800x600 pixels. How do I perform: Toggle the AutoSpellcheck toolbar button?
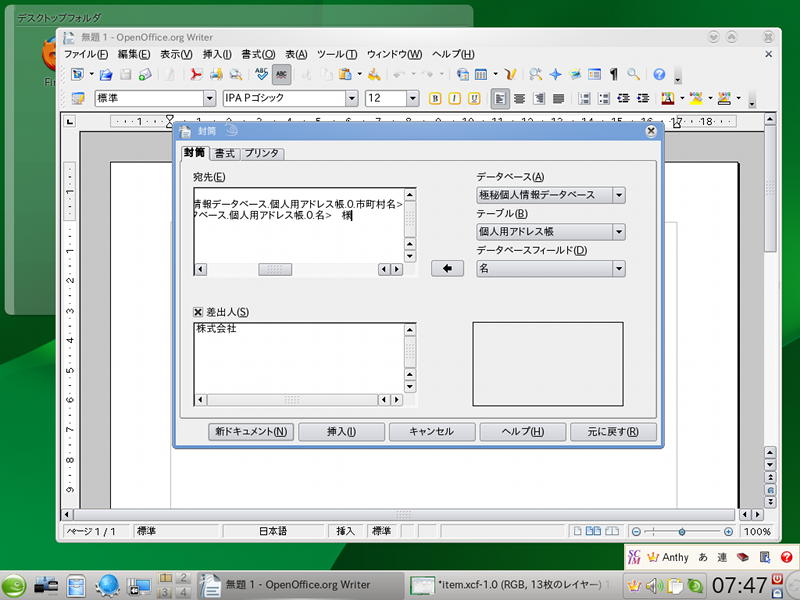pyautogui.click(x=281, y=74)
